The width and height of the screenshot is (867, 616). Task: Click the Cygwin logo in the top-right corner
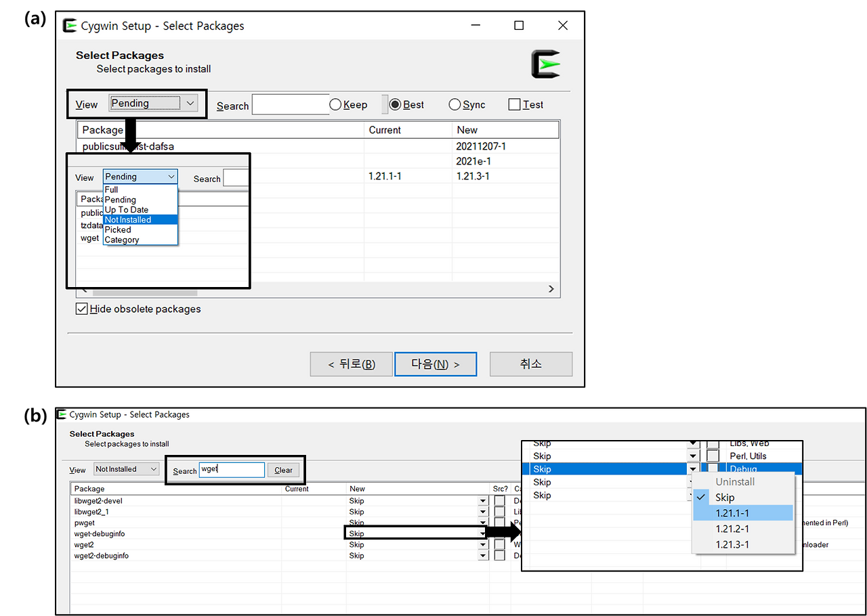pos(546,62)
